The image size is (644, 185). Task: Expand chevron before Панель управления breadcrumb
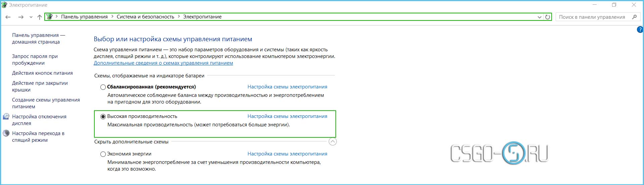(57, 16)
